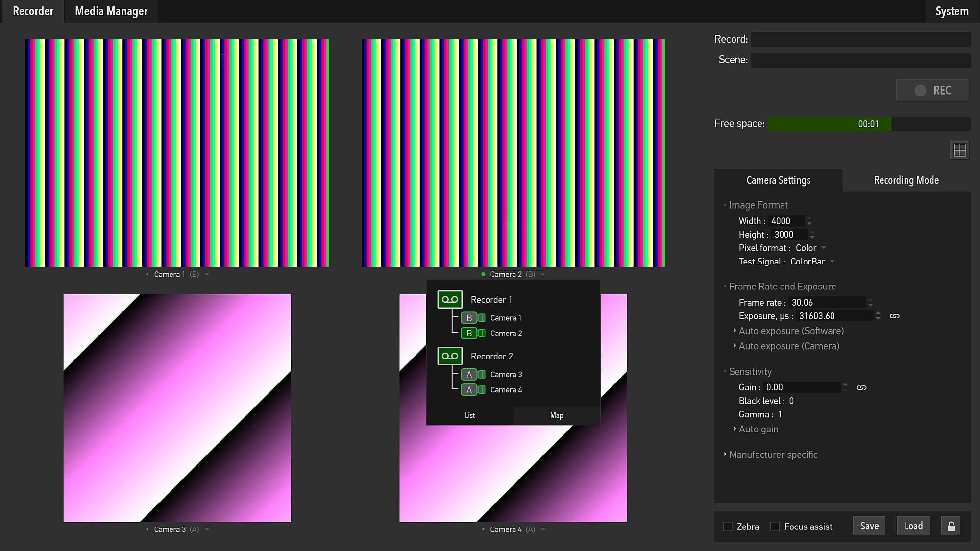
Task: Enable Focus assist
Action: tap(775, 527)
